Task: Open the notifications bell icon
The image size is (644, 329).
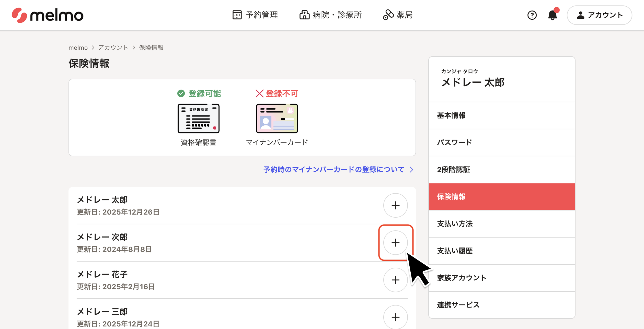Action: coord(552,15)
